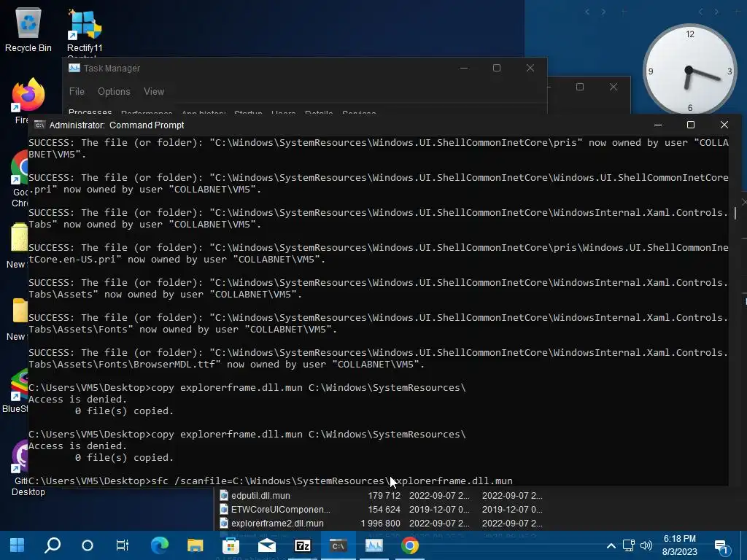Click the ETWCoreUIComponen... file icon
Image resolution: width=747 pixels, height=560 pixels.
224,509
